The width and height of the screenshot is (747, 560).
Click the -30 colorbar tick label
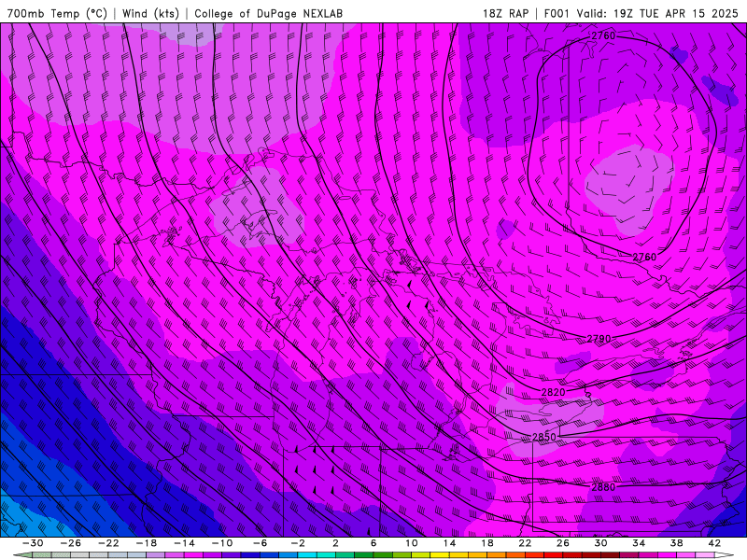(x=33, y=543)
